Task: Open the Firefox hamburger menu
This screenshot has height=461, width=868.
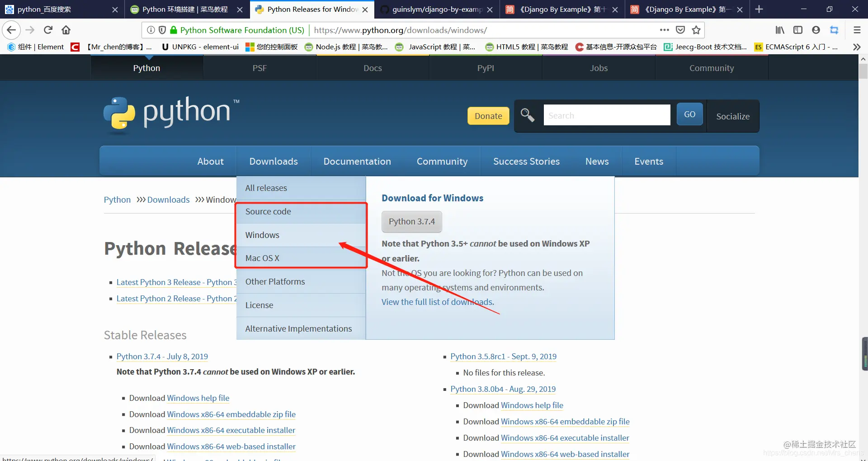Action: (x=857, y=30)
